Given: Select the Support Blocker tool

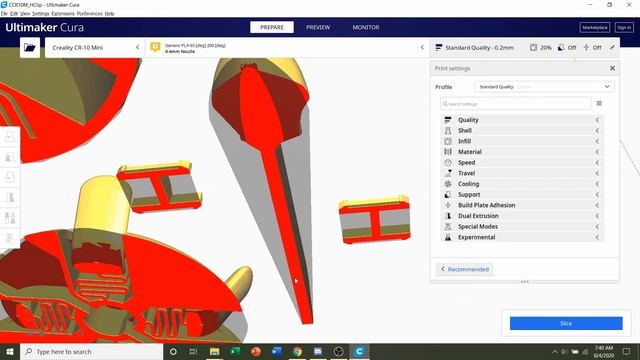Looking at the screenshot, I should coord(10,238).
